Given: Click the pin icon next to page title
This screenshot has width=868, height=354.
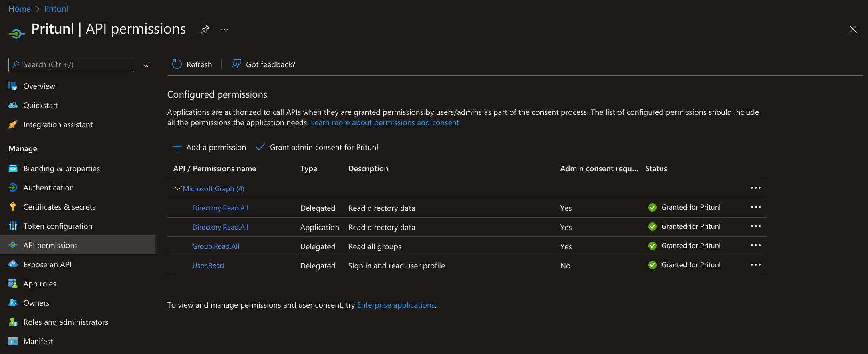Looking at the screenshot, I should 205,29.
